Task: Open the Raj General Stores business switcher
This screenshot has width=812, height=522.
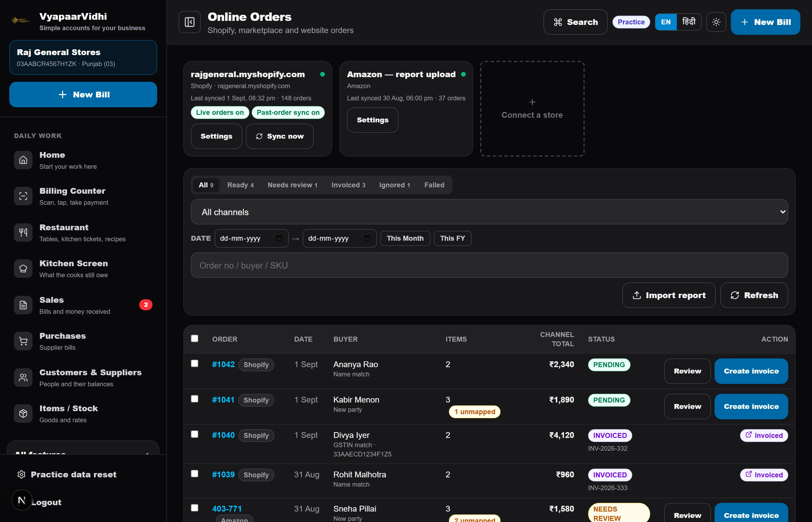Action: (x=83, y=57)
